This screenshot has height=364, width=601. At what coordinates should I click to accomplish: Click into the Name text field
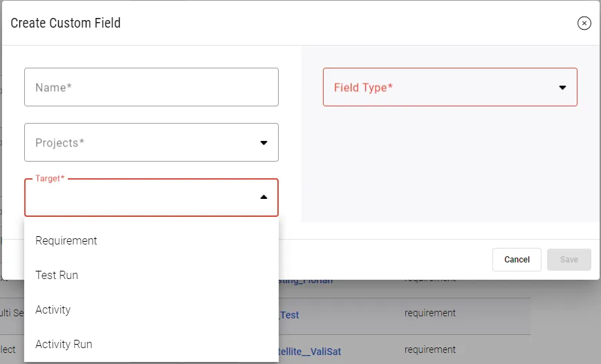(x=151, y=87)
